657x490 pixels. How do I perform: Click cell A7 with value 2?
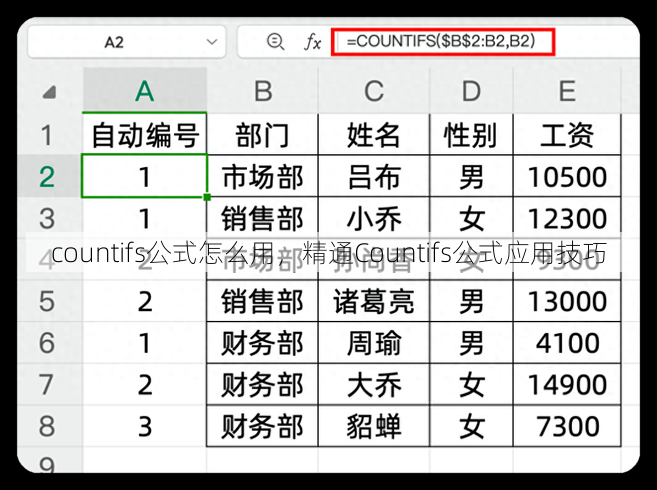(145, 384)
